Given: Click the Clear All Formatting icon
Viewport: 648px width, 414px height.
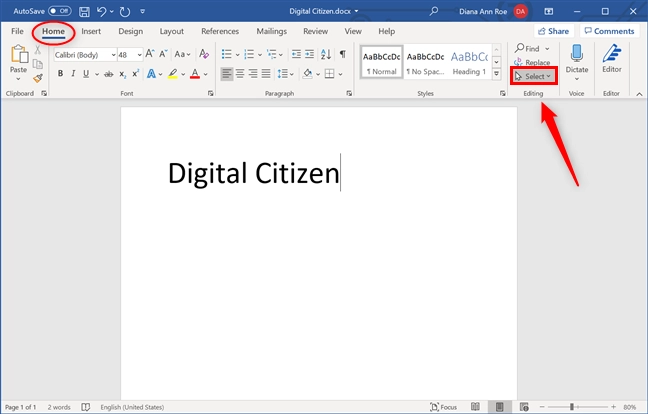Looking at the screenshot, I should (x=204, y=54).
